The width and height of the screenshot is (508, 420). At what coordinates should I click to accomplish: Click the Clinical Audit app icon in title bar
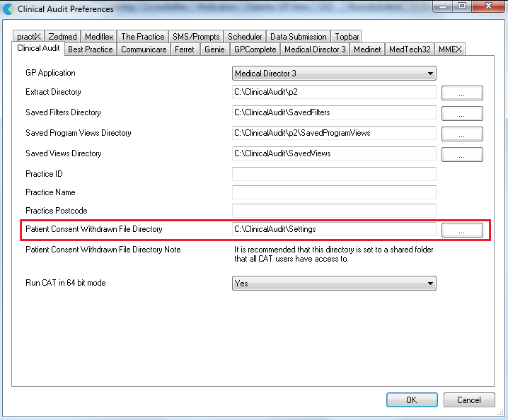(8, 8)
